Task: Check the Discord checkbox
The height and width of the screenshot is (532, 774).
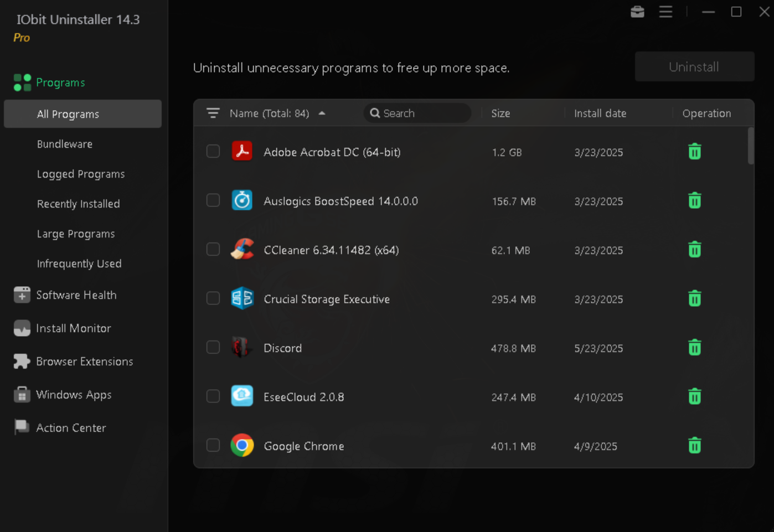Action: [213, 347]
